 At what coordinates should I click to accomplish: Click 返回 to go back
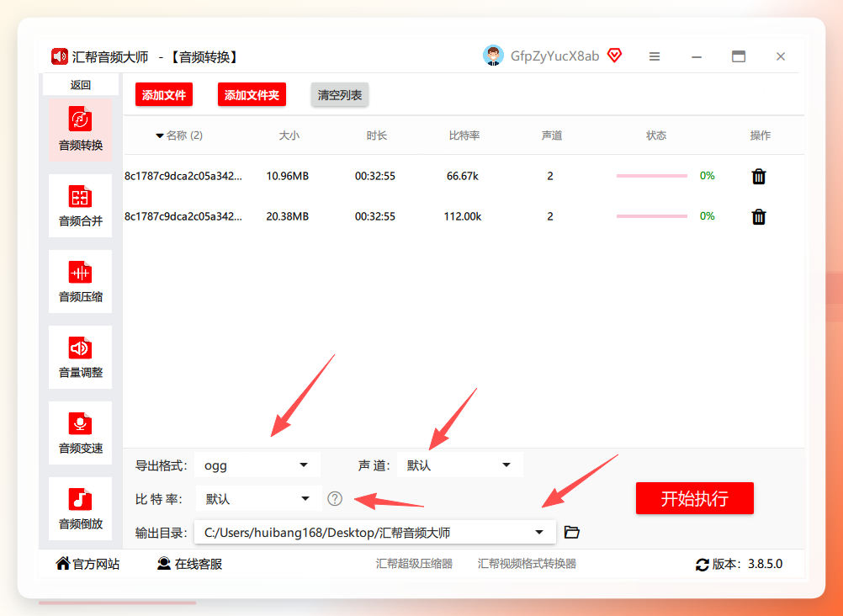pos(81,85)
